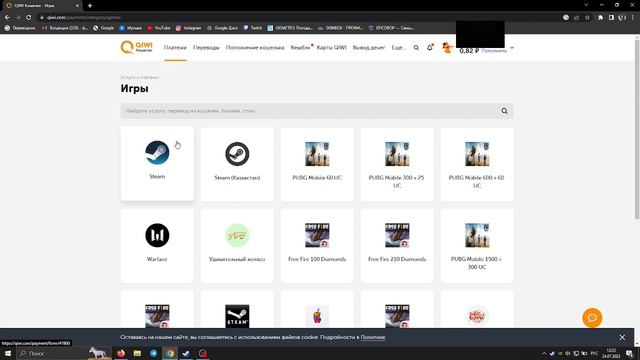Open the Twitch bookmark
The height and width of the screenshot is (360, 640).
pos(253,28)
